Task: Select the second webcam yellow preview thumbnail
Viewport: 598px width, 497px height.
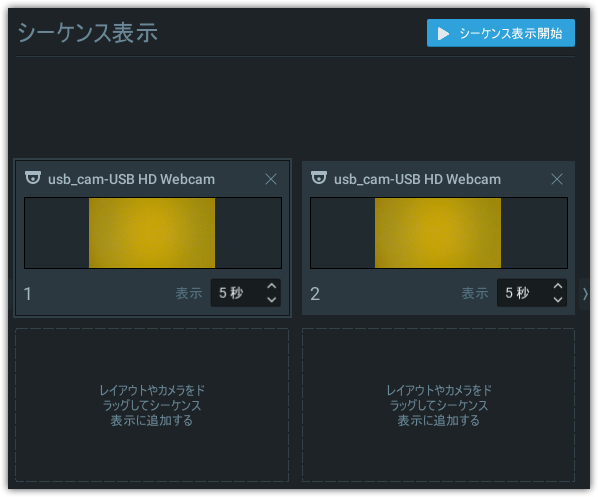Action: (x=438, y=233)
